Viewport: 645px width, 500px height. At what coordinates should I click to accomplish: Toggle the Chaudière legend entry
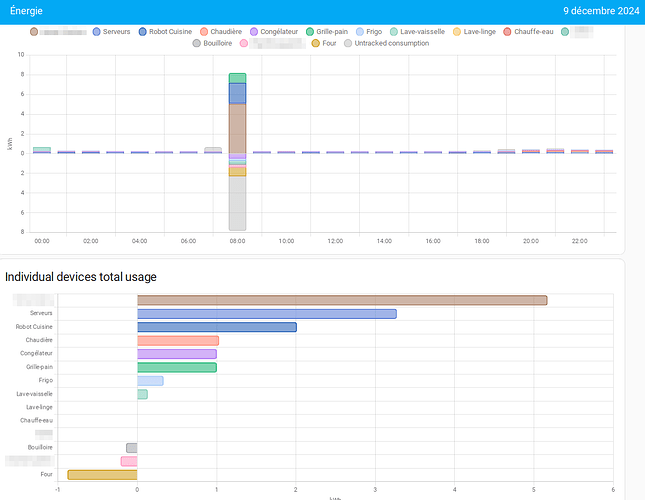(x=221, y=32)
